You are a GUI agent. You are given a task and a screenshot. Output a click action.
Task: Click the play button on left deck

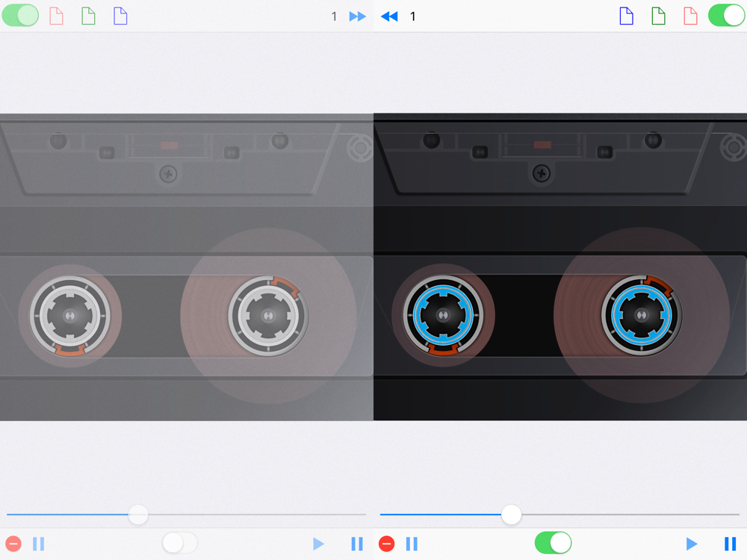pos(318,544)
